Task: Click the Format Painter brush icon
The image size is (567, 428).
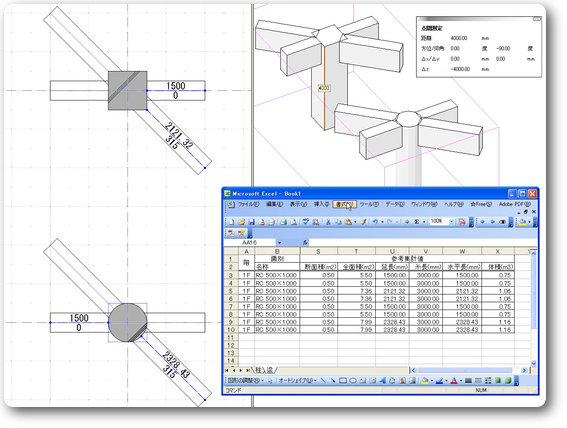Action: 363,222
